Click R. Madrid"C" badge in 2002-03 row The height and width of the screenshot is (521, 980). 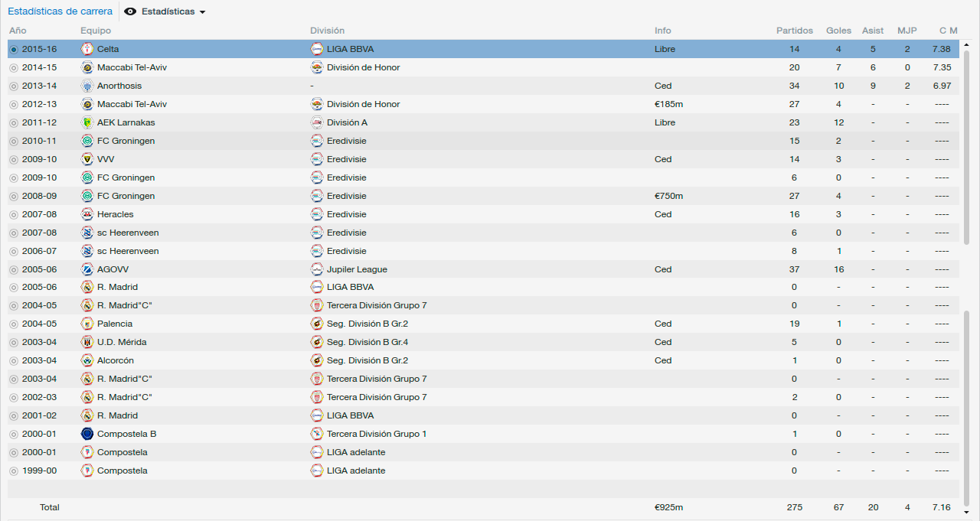tap(87, 397)
